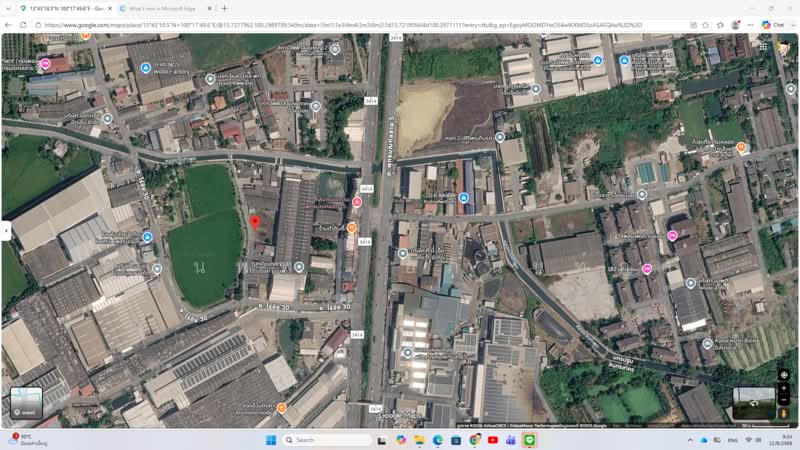Screen dimensions: 800x450
Task: Go back using browser back arrow
Action: click(8, 24)
